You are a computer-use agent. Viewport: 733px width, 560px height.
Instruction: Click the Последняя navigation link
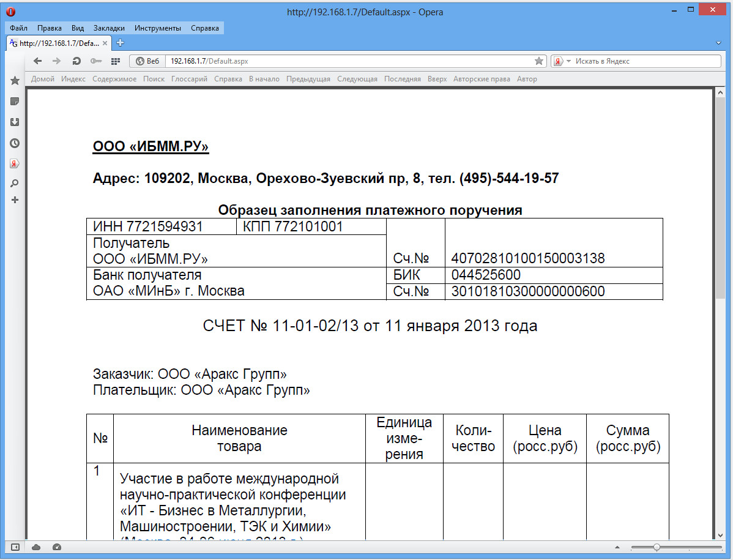(403, 79)
